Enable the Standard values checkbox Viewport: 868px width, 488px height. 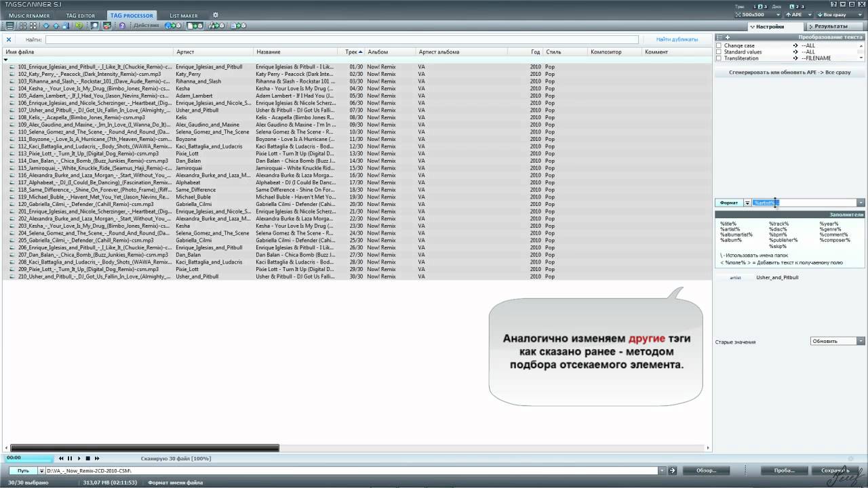[x=719, y=52]
